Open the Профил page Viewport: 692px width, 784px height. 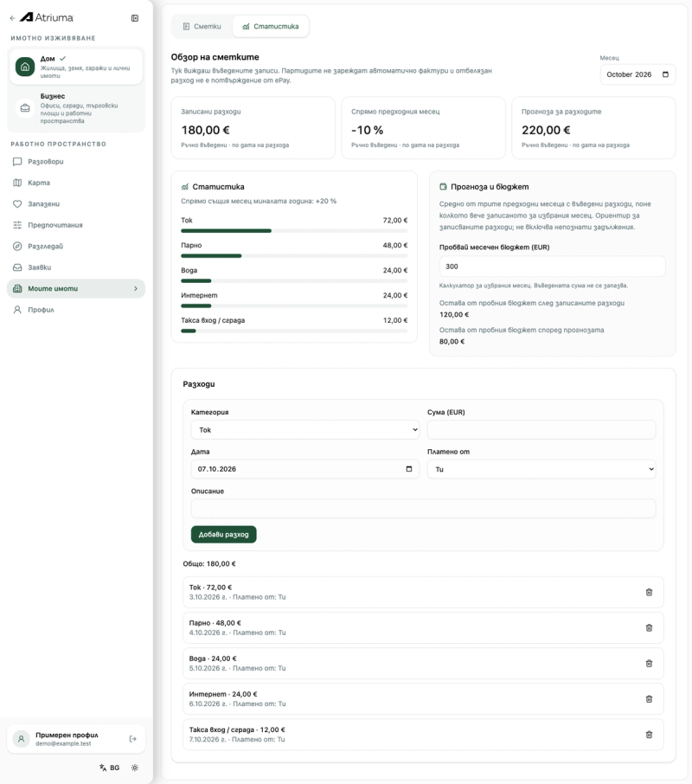click(76, 310)
